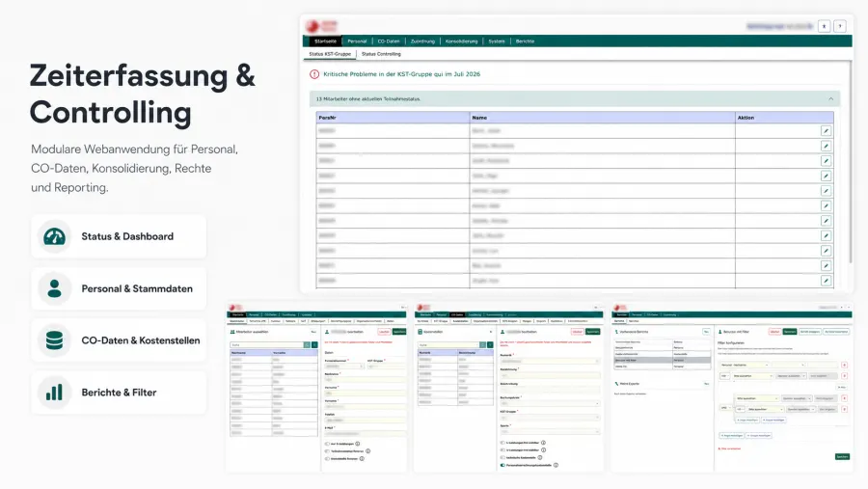Viewport: 868px width, 489px height.
Task: Open the Buchungskreis dropdown in Kostenstellen form
Action: pyautogui.click(x=551, y=403)
